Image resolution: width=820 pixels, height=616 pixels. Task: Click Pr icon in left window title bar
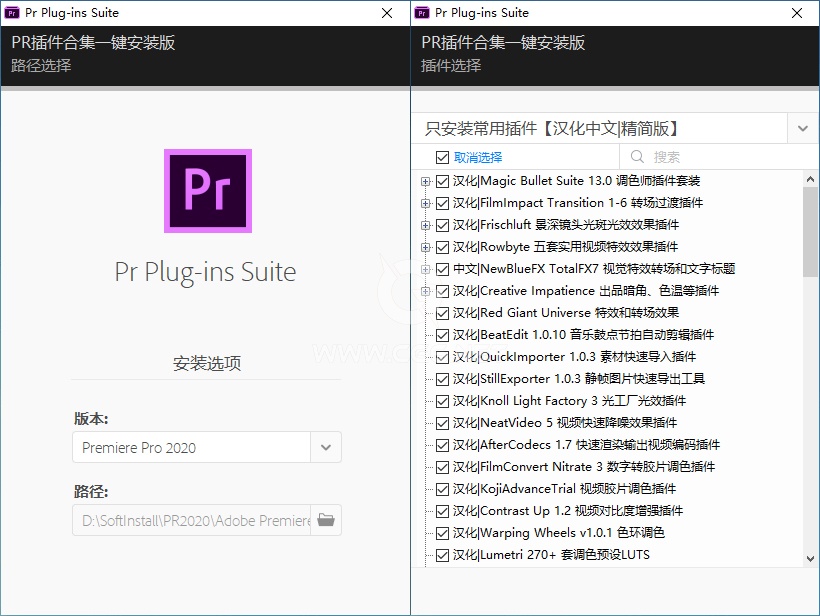(12, 13)
